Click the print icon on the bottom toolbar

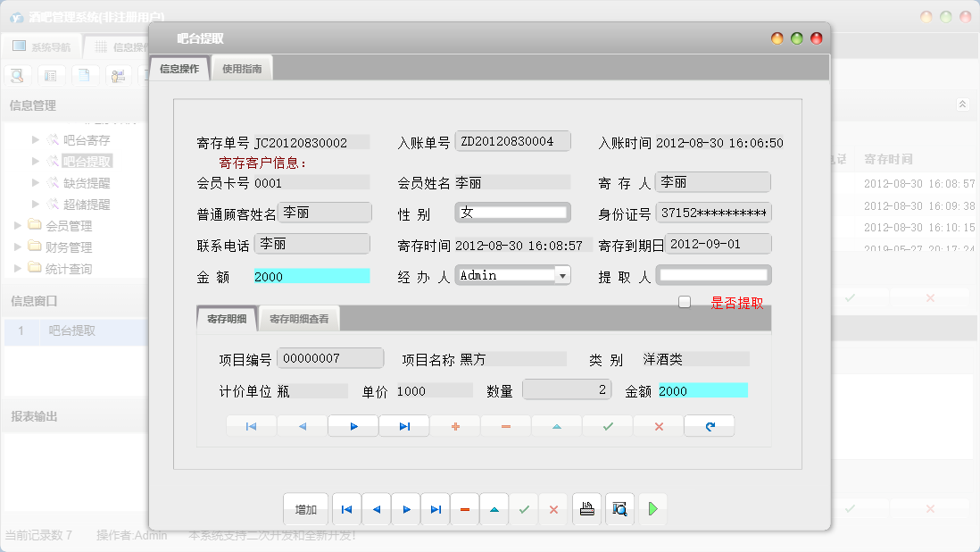tap(586, 509)
